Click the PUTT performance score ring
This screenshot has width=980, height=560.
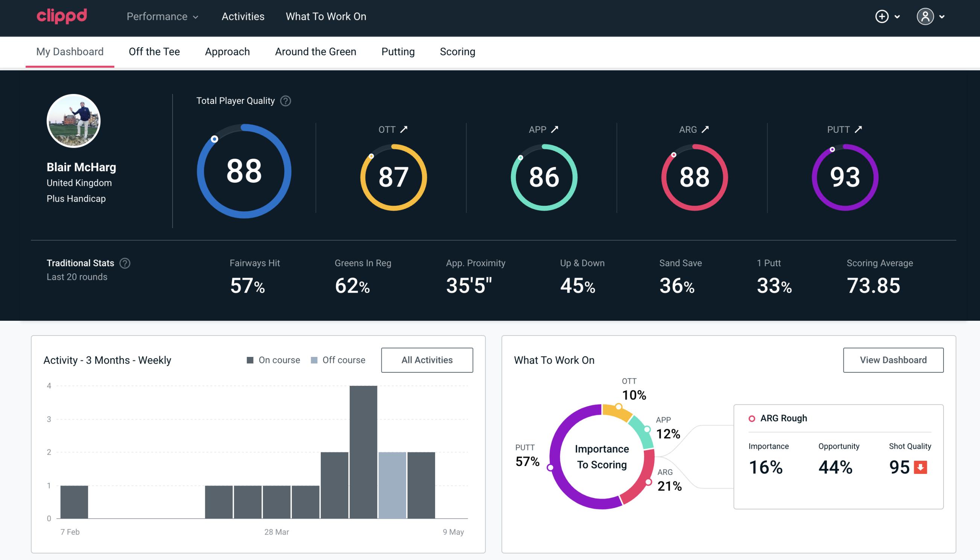pyautogui.click(x=843, y=176)
